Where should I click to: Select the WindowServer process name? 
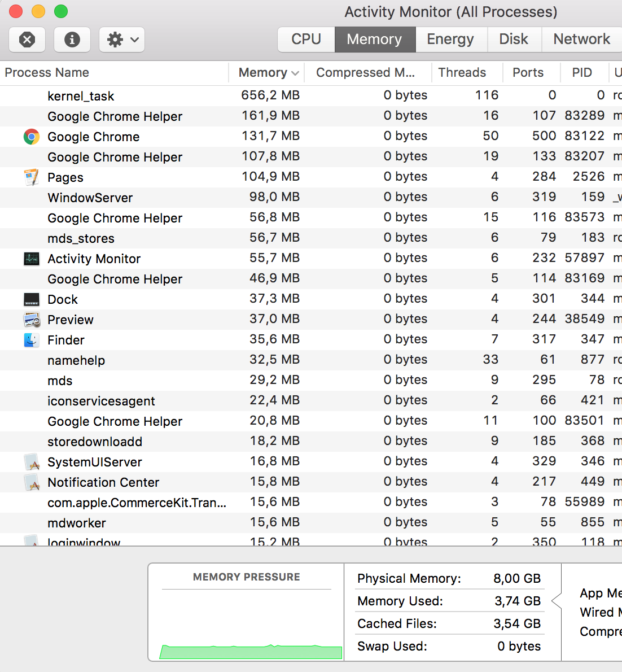[90, 198]
